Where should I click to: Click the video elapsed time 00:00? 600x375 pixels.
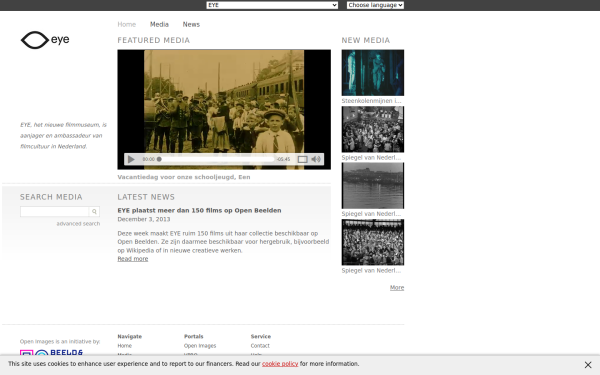148,159
